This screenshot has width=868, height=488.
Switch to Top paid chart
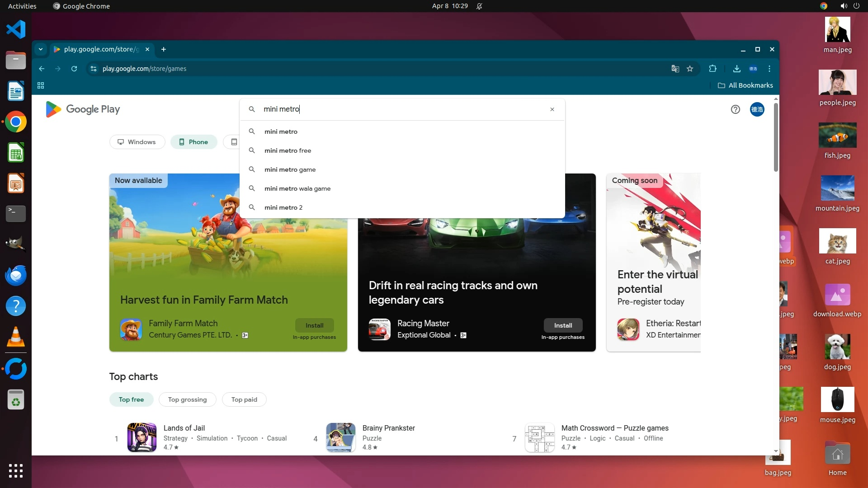click(x=244, y=399)
